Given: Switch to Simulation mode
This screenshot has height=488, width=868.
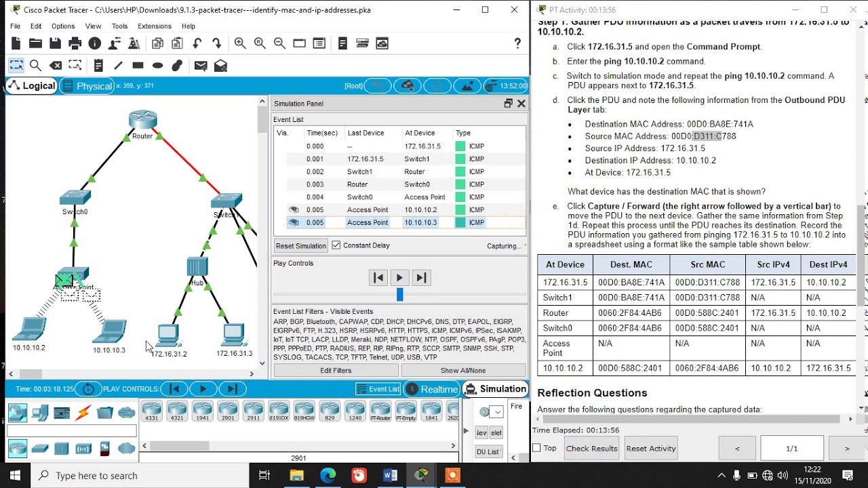Looking at the screenshot, I should [496, 389].
